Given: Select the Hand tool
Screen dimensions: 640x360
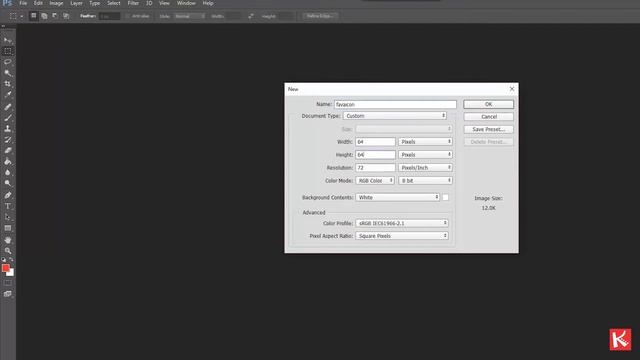Looking at the screenshot, I should click(8, 240).
